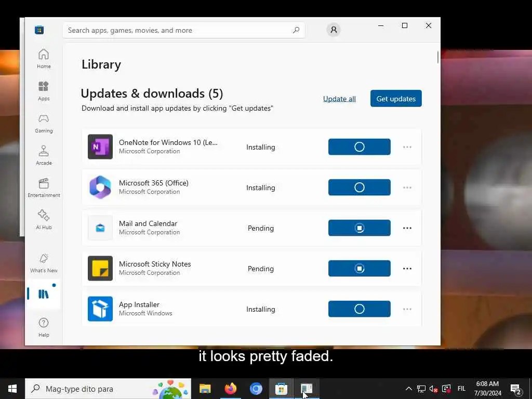The image size is (532, 399).
Task: Select the Library icon in the sidebar
Action: click(44, 294)
